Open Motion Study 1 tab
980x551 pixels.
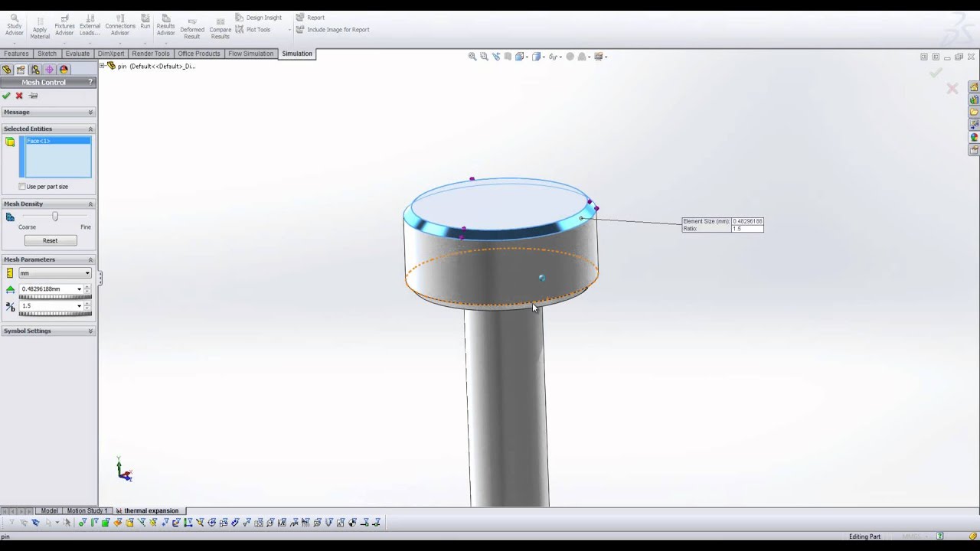[87, 511]
